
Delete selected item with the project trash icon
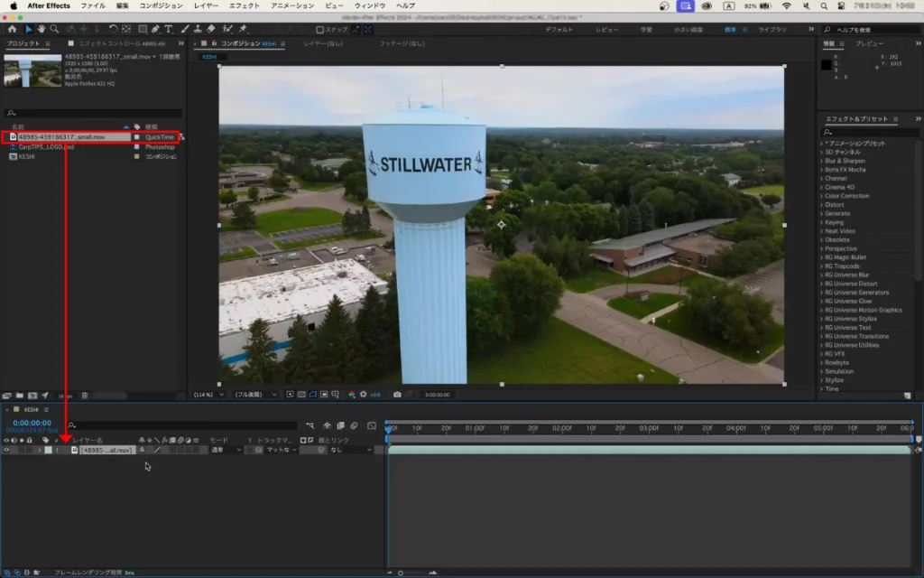85,395
